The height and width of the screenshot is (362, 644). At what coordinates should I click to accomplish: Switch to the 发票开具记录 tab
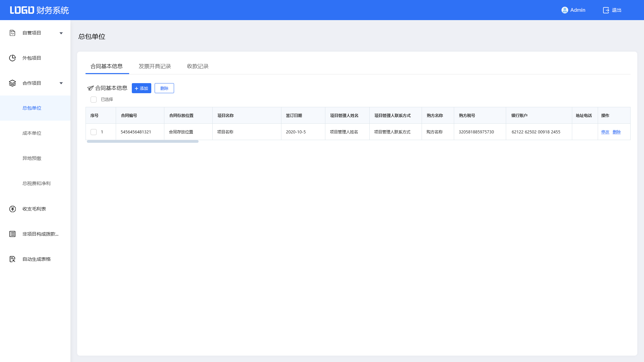(x=155, y=66)
